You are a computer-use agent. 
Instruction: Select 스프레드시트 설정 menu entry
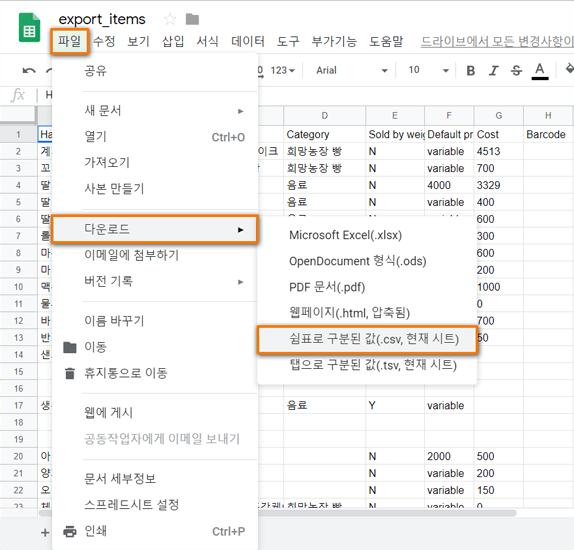pos(155,505)
